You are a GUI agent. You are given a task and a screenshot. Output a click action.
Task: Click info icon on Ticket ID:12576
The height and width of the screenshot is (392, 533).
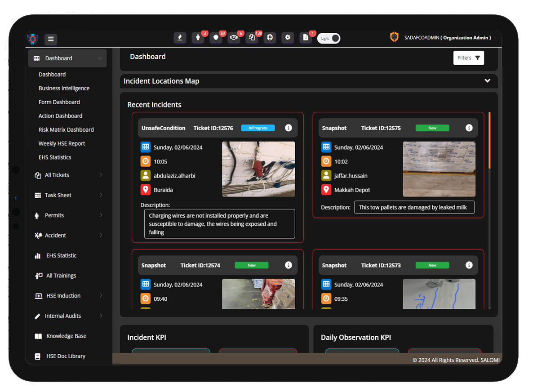tap(289, 128)
